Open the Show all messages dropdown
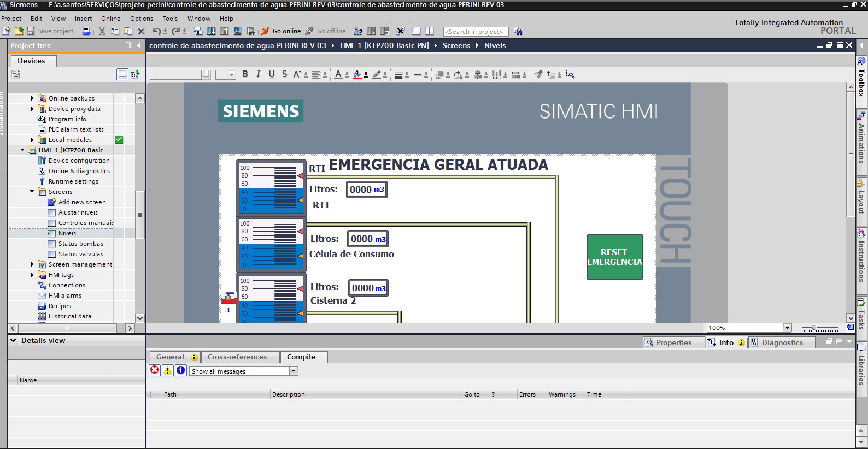This screenshot has width=868, height=449. click(294, 371)
